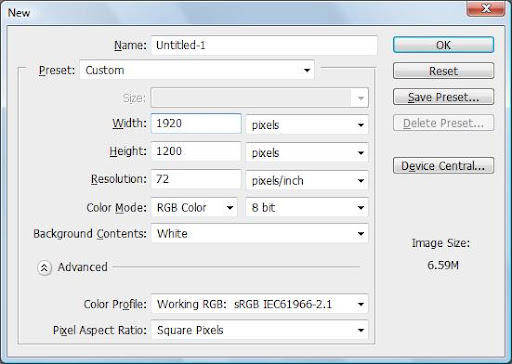Image resolution: width=512 pixels, height=364 pixels.
Task: Click the Height field showing 1200
Action: coord(196,151)
